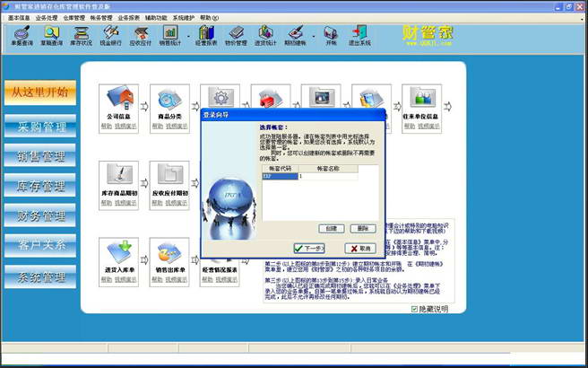Viewport: 588px width, 368px height.
Task: Open the 现金银行 toolbar icon
Action: point(110,36)
